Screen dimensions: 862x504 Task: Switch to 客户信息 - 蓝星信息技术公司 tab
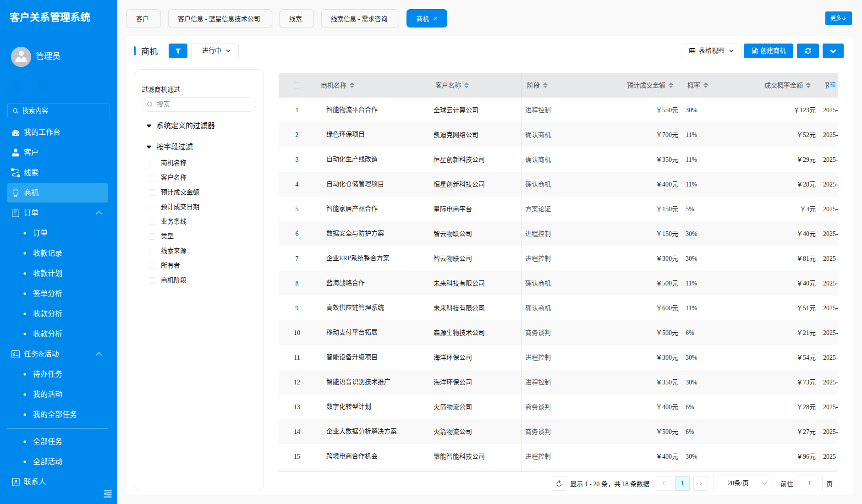point(220,18)
